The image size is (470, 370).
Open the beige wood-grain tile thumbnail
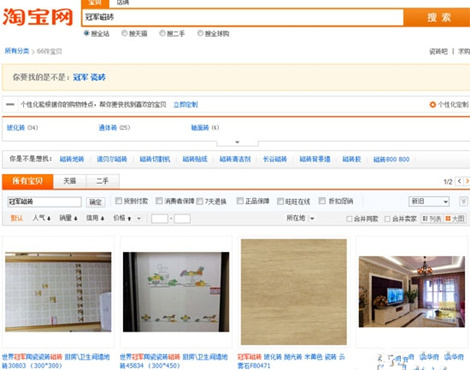pos(294,292)
